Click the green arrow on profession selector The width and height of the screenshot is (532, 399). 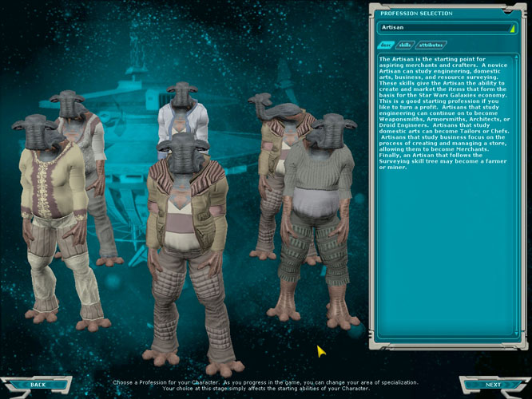[x=511, y=28]
